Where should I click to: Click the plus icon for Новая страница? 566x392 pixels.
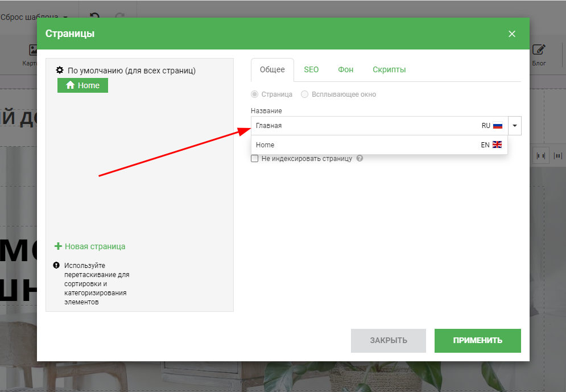tap(58, 246)
